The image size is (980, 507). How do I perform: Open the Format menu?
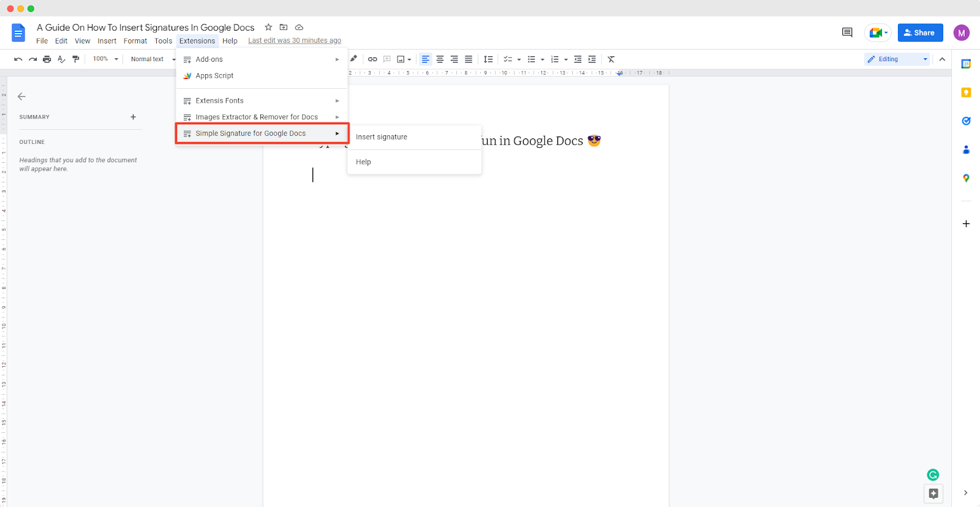coord(135,41)
